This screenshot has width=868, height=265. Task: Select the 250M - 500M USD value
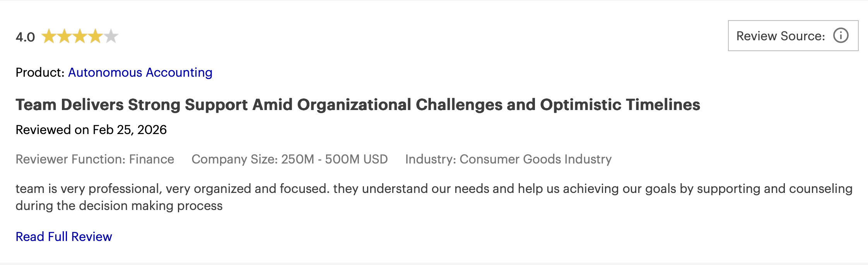[334, 159]
